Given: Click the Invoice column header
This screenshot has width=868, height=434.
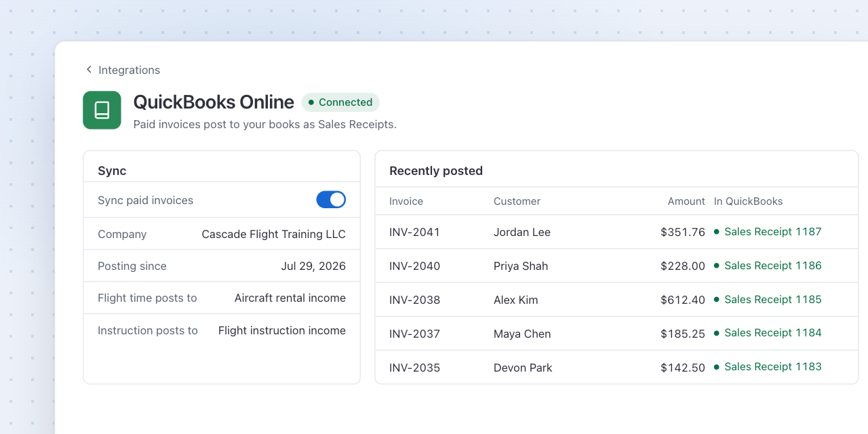Looking at the screenshot, I should [x=406, y=201].
